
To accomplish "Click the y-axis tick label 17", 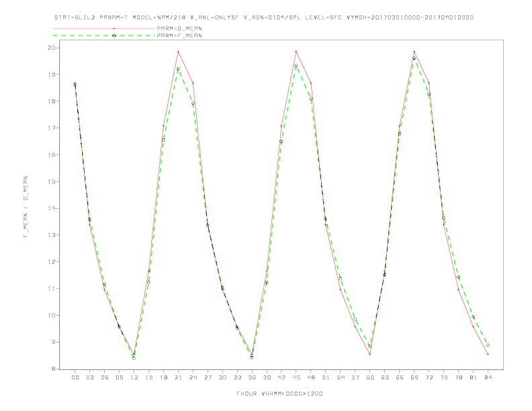I will pyautogui.click(x=51, y=128).
